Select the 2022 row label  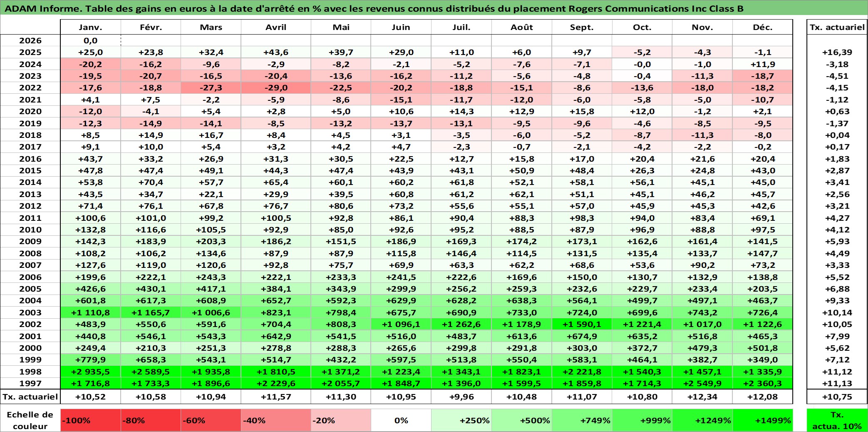(x=30, y=88)
